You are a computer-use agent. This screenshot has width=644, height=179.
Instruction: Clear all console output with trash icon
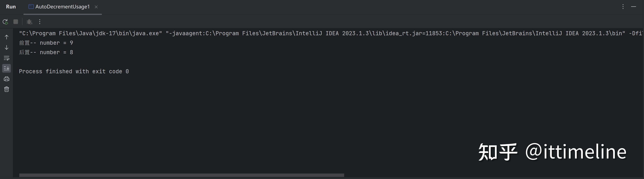(6, 89)
